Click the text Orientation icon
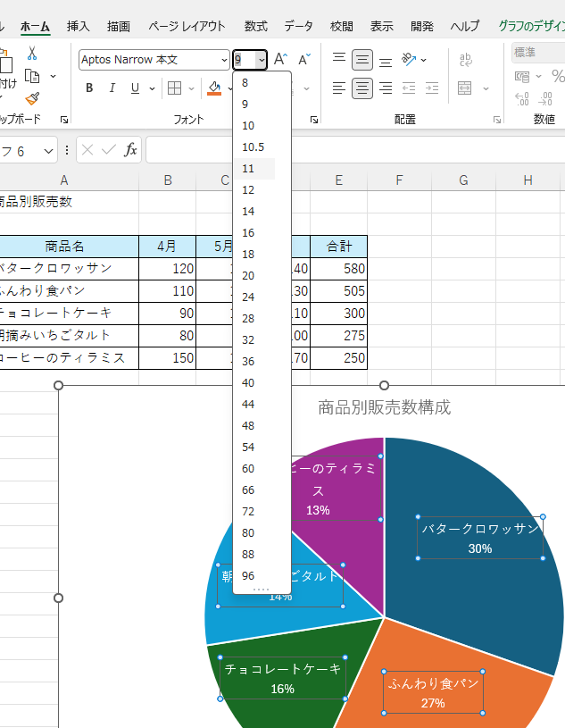This screenshot has height=728, width=565. [409, 59]
